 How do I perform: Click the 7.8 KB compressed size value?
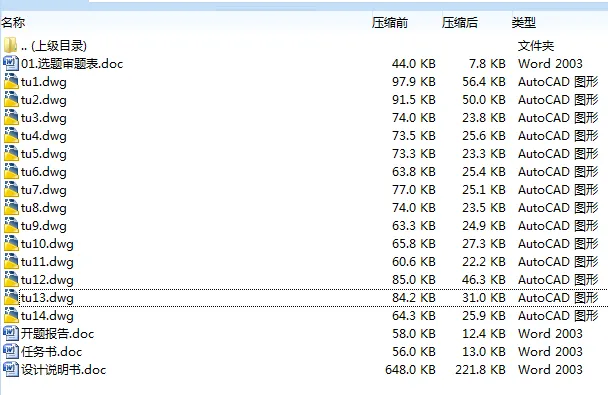(487, 64)
